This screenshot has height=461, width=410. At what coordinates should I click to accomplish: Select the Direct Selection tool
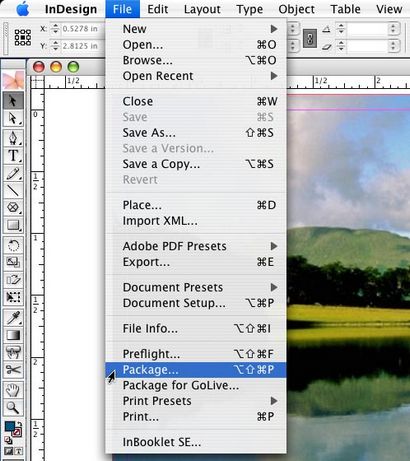13,118
